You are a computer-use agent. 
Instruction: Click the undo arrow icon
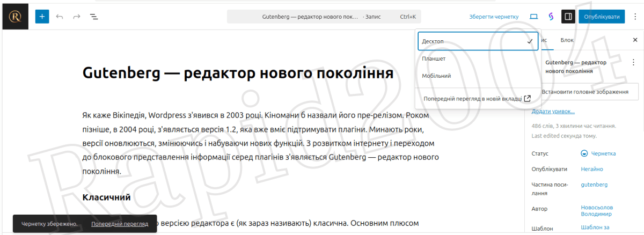60,17
